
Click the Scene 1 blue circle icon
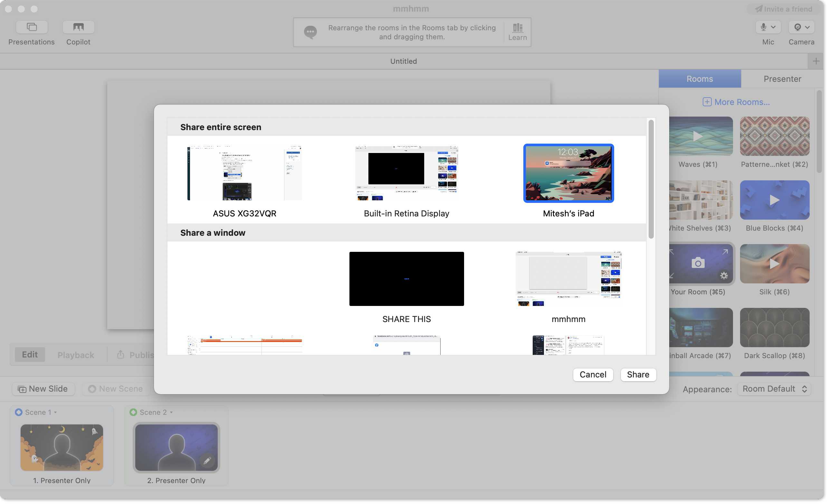coord(19,412)
